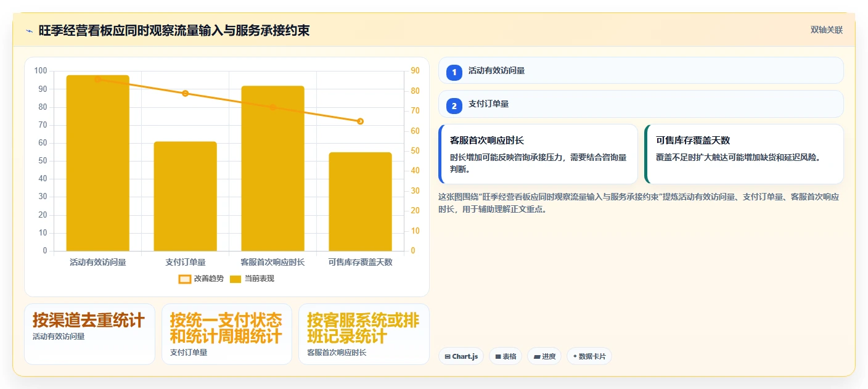
Task: Click the 活动有效访问量 bar in the chart
Action: 98,163
